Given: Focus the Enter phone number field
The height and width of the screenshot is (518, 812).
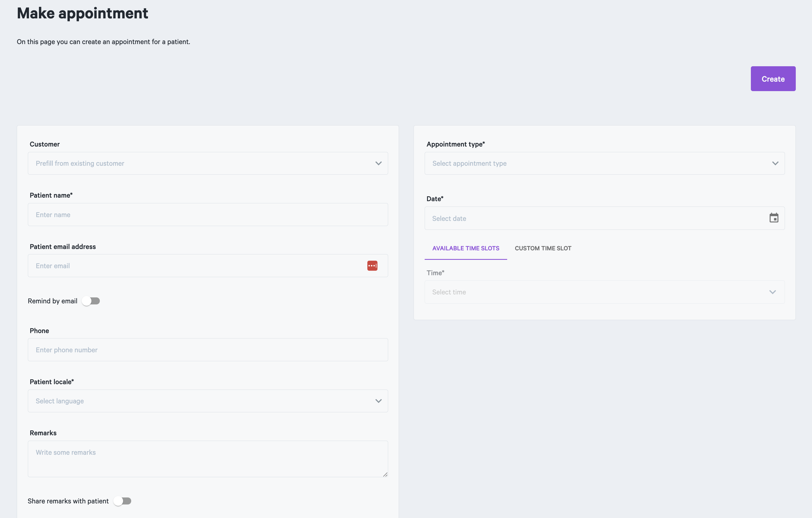Looking at the screenshot, I should tap(208, 350).
